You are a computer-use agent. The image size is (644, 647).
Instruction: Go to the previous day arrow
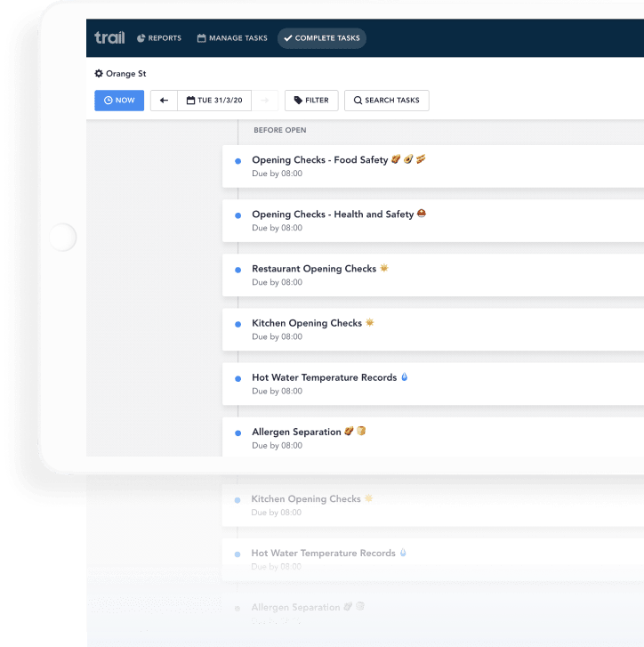[x=164, y=101]
